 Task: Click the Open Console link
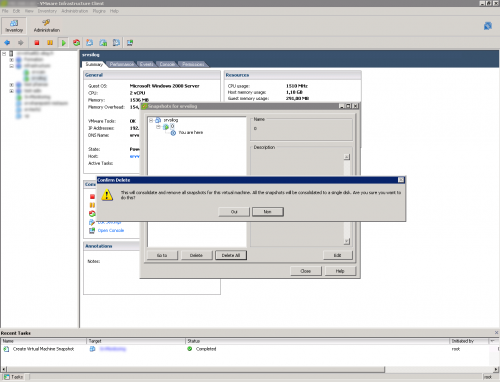(x=111, y=230)
